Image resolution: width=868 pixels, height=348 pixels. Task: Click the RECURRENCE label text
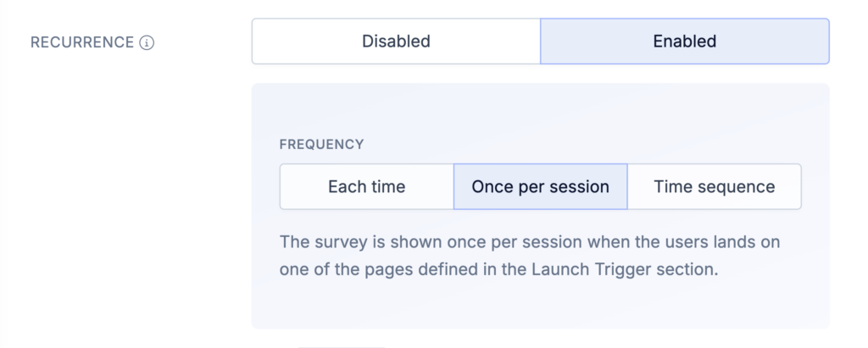click(82, 42)
